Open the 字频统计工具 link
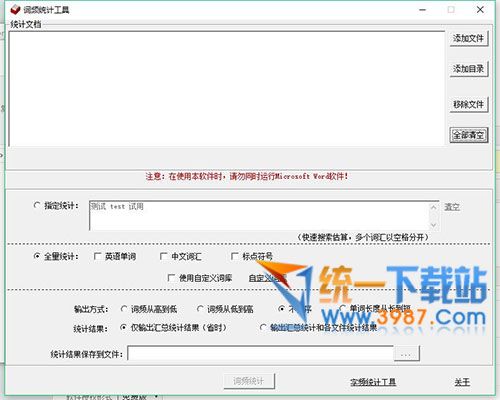 click(x=373, y=382)
